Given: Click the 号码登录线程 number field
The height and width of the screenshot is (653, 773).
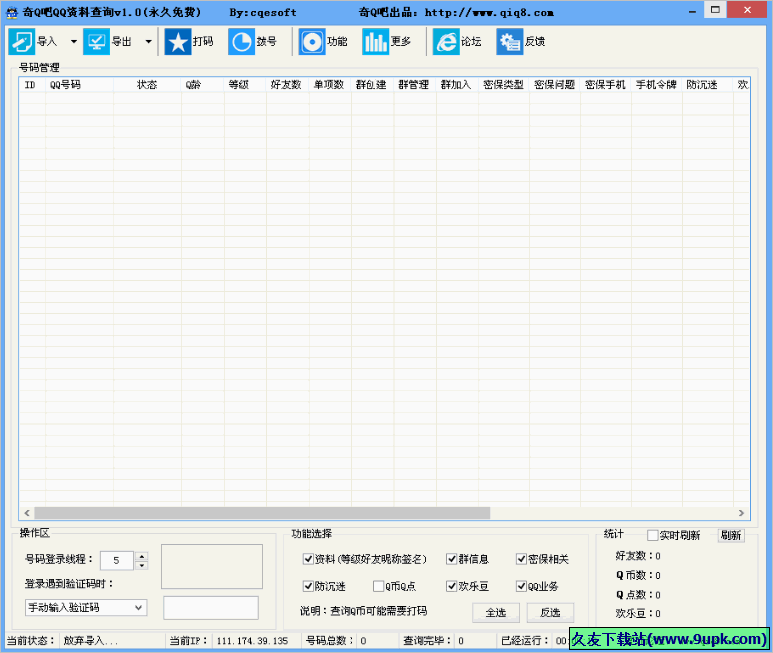Looking at the screenshot, I should (117, 560).
